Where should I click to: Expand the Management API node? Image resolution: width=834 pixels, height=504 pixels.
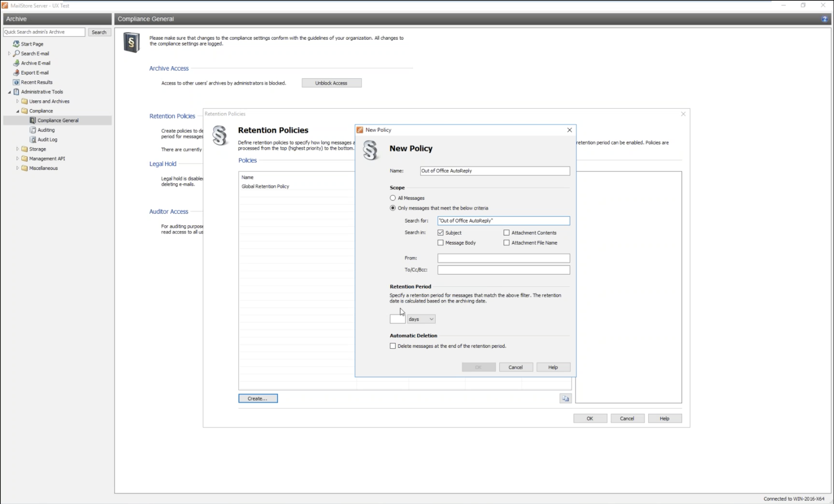(x=18, y=158)
